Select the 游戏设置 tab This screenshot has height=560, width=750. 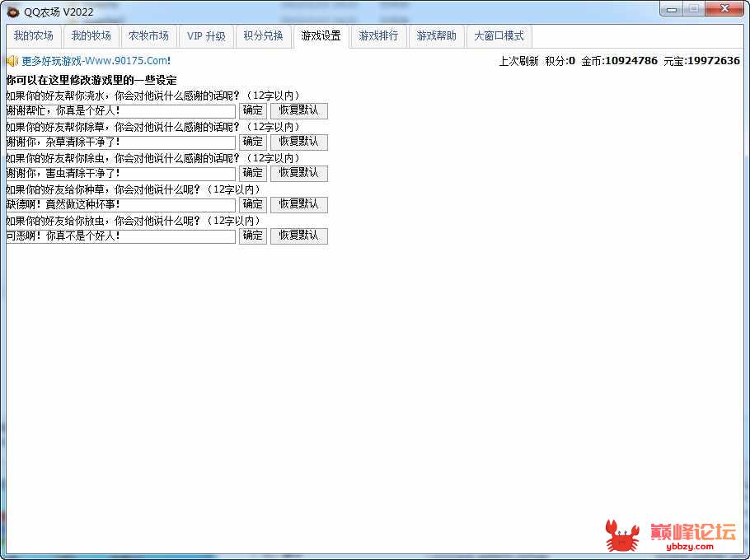pos(321,36)
